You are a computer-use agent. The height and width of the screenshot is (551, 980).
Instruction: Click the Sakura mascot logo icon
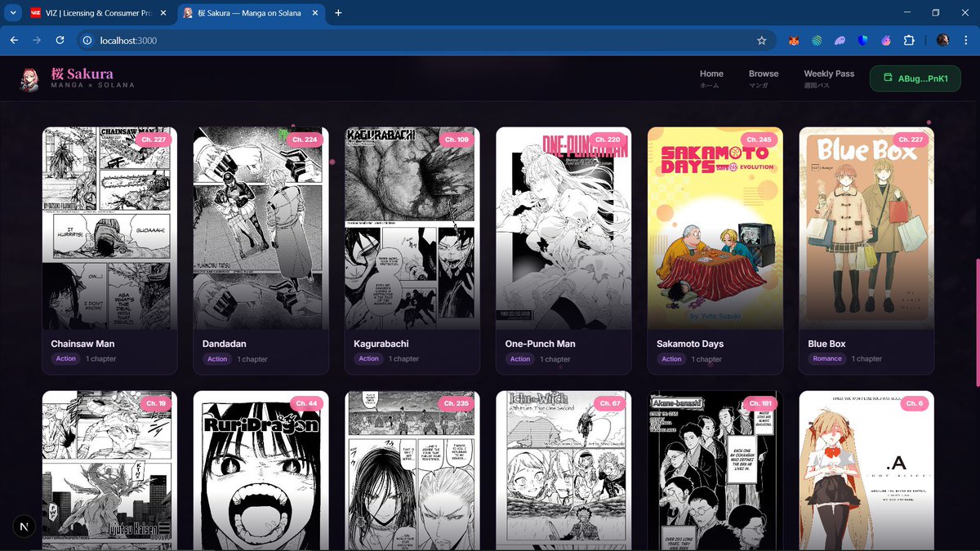tap(30, 79)
